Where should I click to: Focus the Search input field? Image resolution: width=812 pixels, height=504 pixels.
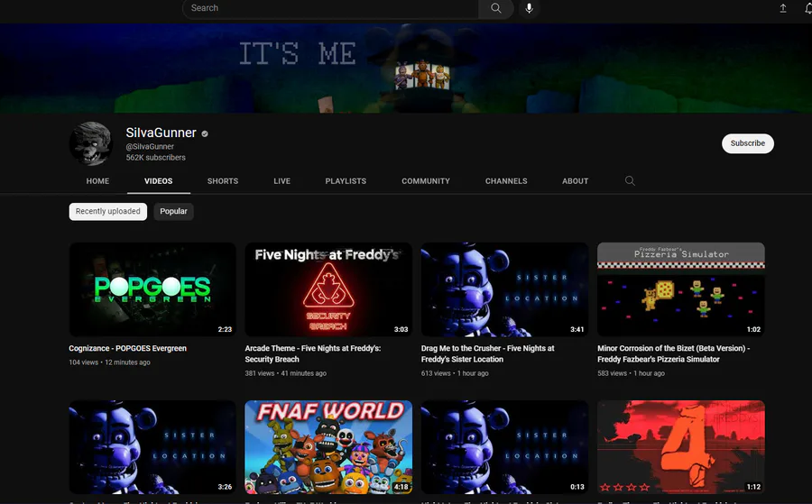[x=330, y=8]
